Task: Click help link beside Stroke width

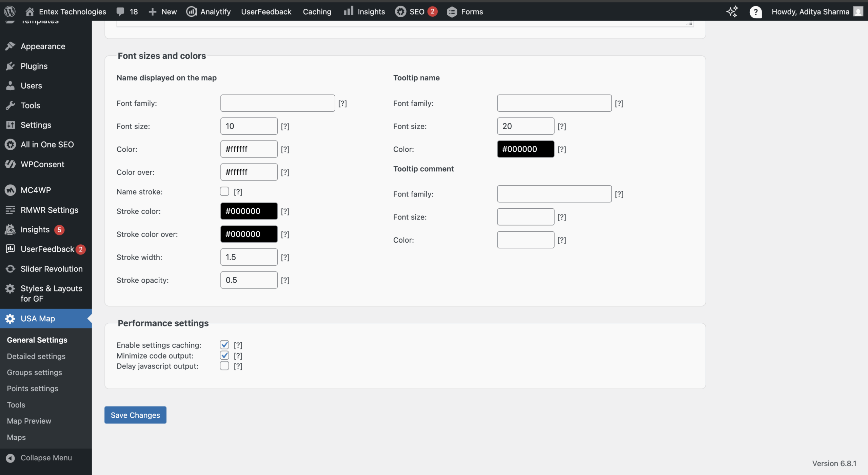Action: (x=285, y=257)
